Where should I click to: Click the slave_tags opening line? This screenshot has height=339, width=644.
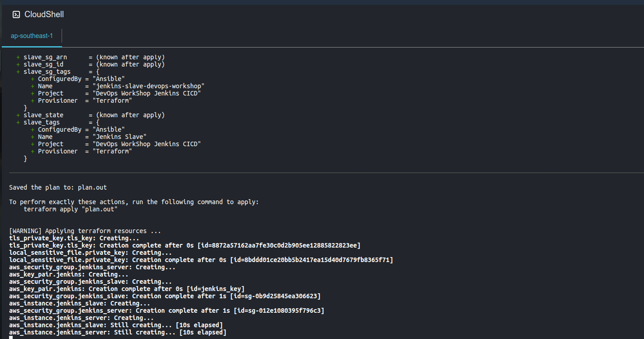click(58, 122)
